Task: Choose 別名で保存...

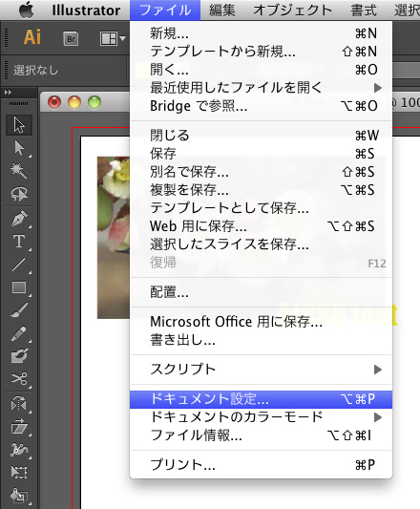Action: click(261, 172)
